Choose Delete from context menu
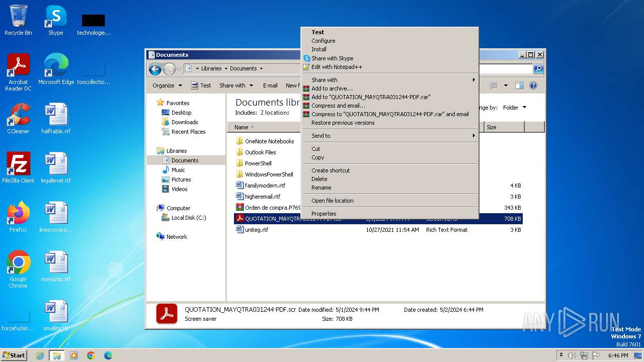Screen dimensions: 644x362 pyautogui.click(x=389, y=179)
